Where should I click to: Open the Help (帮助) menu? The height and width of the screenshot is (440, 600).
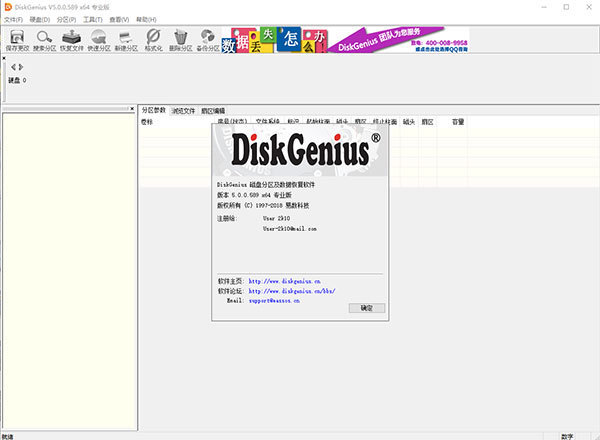point(146,20)
